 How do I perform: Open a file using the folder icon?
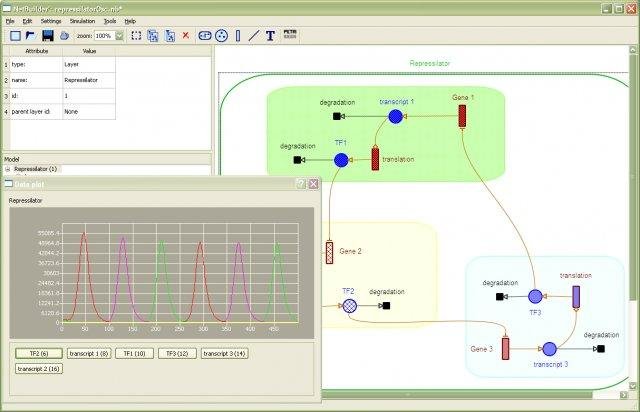tap(31, 36)
